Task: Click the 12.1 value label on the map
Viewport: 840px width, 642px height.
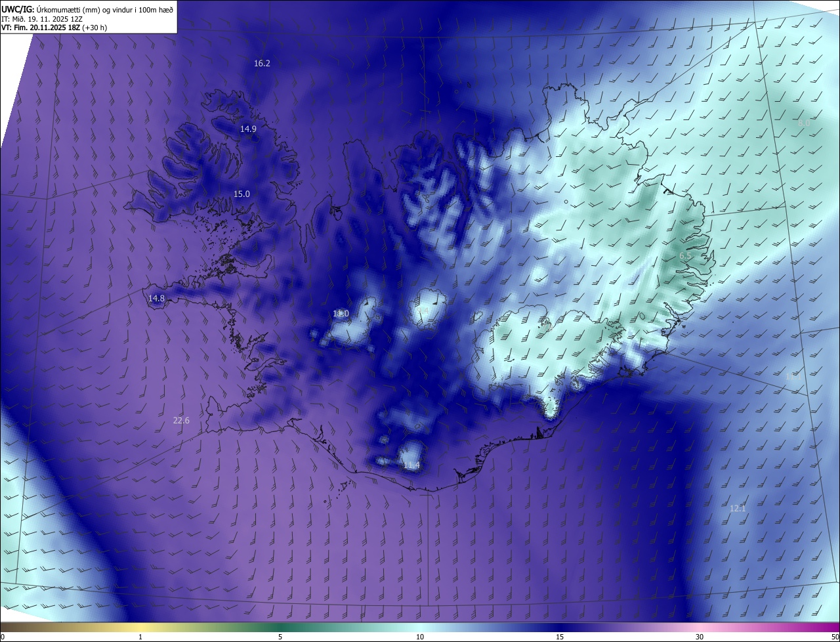Action: tap(738, 508)
